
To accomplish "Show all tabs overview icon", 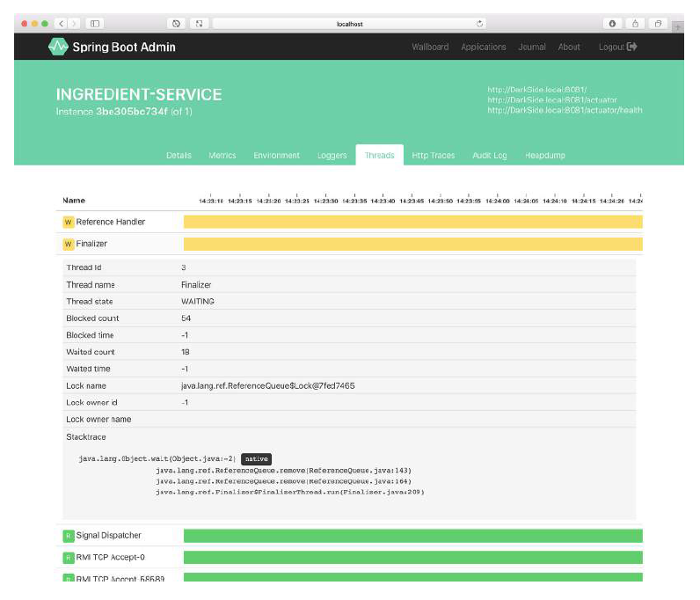I will [x=658, y=24].
